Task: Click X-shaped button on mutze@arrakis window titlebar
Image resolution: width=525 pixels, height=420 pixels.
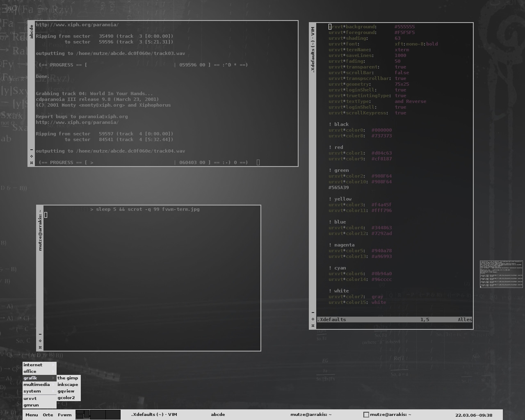Action: pyautogui.click(x=40, y=347)
